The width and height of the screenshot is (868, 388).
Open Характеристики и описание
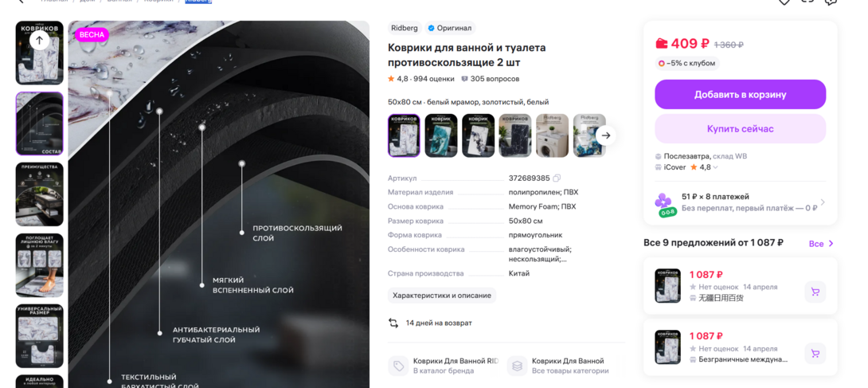click(x=442, y=296)
